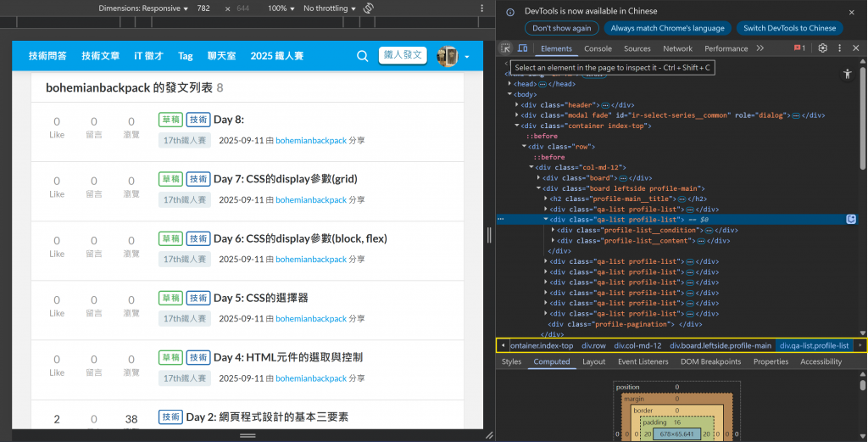The width and height of the screenshot is (868, 442).
Task: Switch to the Sources tab
Action: coord(637,48)
